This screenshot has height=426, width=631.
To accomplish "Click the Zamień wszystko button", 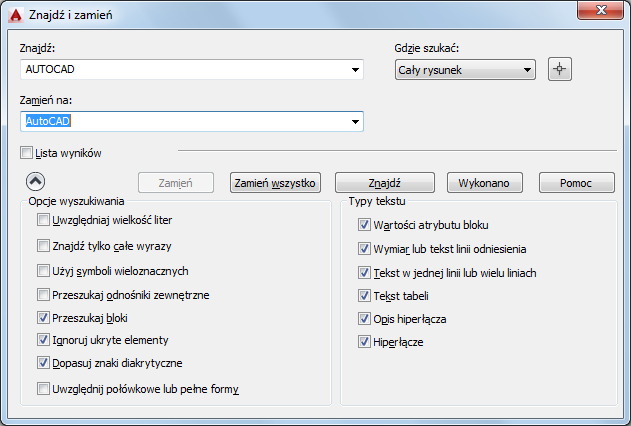I will pyautogui.click(x=275, y=183).
